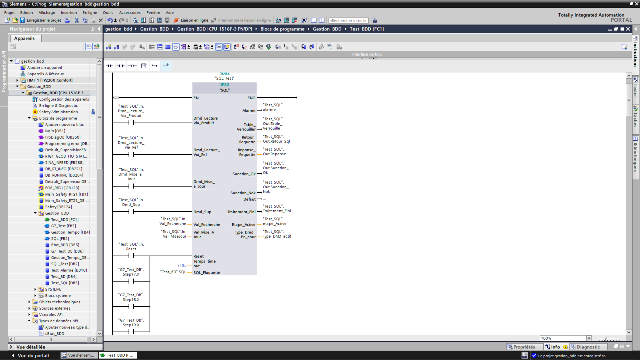Click the padlock icon next to search field
The width and height of the screenshot is (640, 360).
(375, 20)
